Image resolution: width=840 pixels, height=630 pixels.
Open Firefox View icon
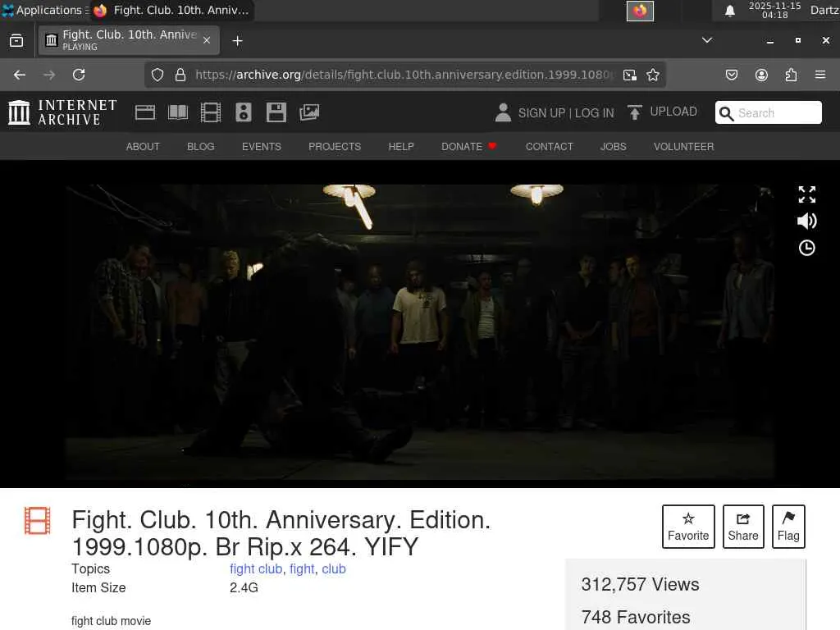point(16,41)
